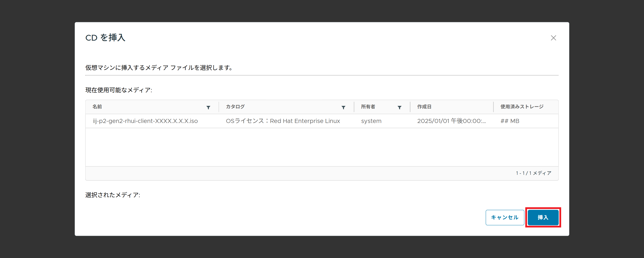Click the system owner cell
Screen dimensions: 644x258
click(x=371, y=121)
